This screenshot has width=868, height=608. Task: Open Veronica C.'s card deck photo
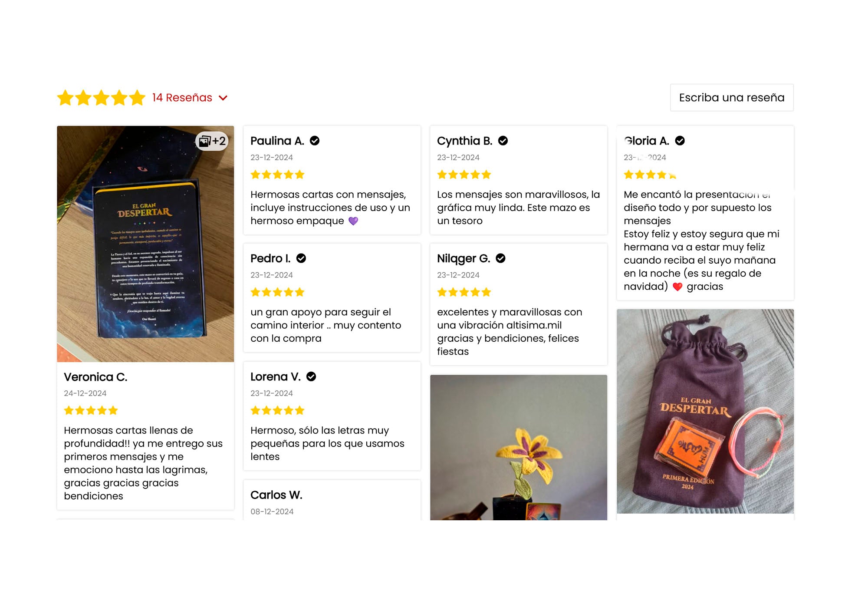[x=145, y=244]
